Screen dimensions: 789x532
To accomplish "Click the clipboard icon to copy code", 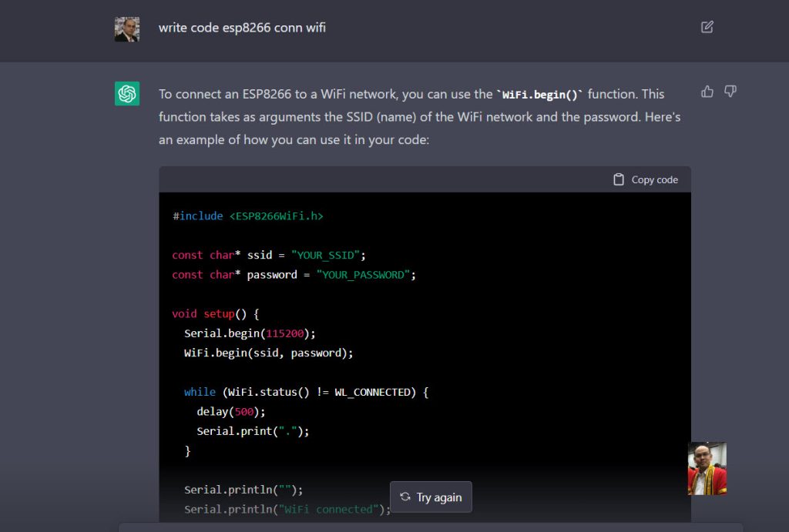I will coord(619,179).
